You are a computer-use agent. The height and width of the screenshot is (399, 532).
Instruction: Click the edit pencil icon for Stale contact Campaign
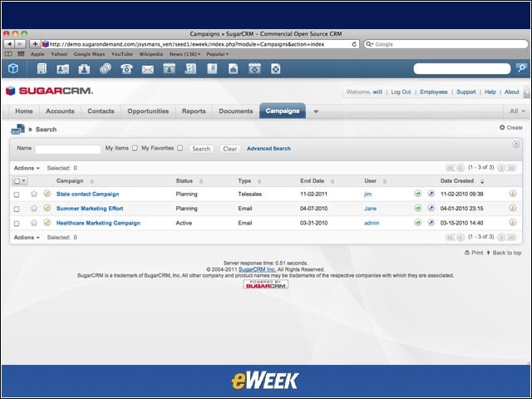tap(47, 194)
